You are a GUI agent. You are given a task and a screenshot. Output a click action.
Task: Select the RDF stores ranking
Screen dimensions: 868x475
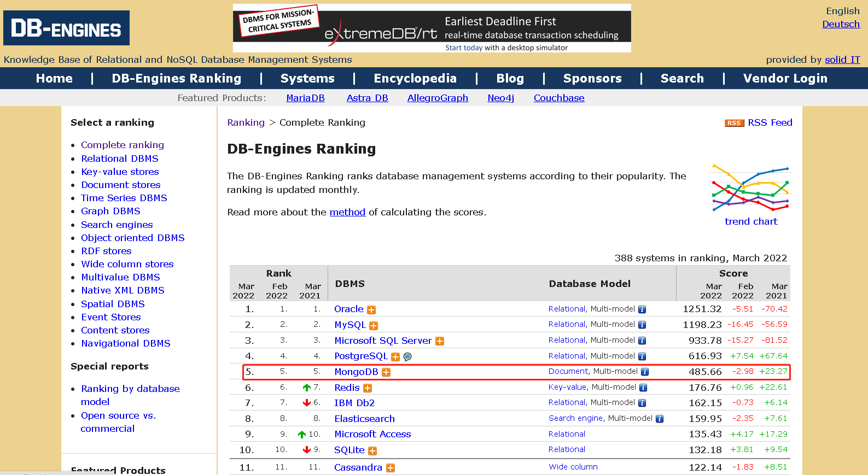pyautogui.click(x=106, y=251)
